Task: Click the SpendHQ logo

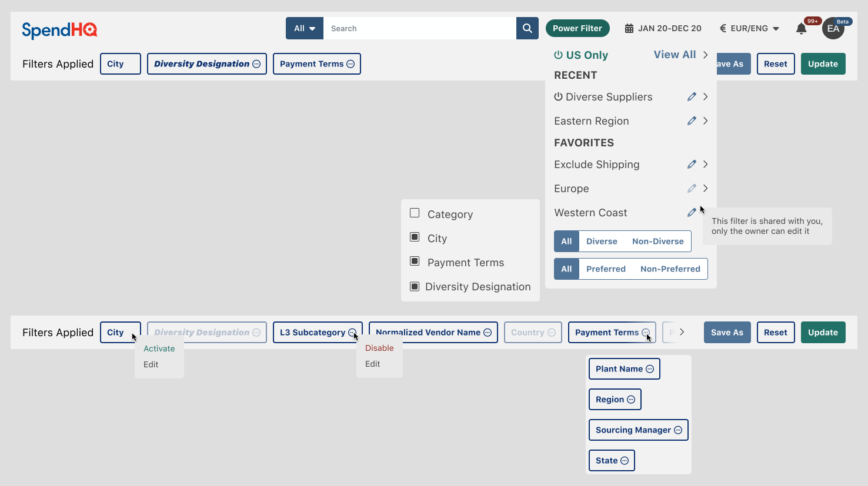Action: [x=59, y=29]
